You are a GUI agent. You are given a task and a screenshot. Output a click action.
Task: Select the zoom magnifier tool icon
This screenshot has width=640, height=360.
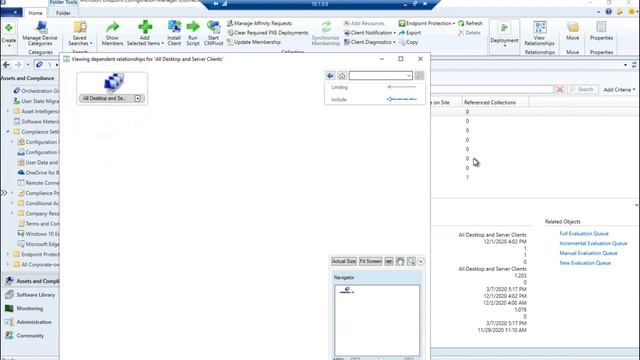pyautogui.click(x=411, y=261)
